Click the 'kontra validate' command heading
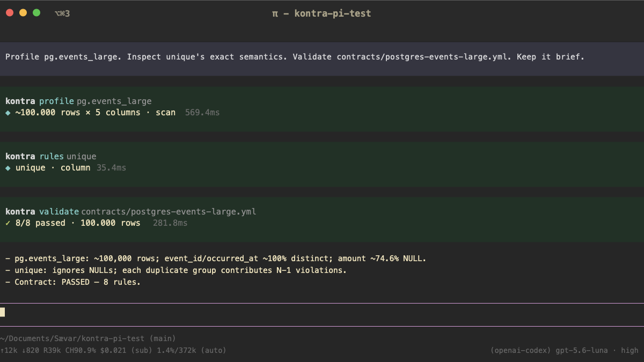Screen dimensions: 644x362 (42, 212)
